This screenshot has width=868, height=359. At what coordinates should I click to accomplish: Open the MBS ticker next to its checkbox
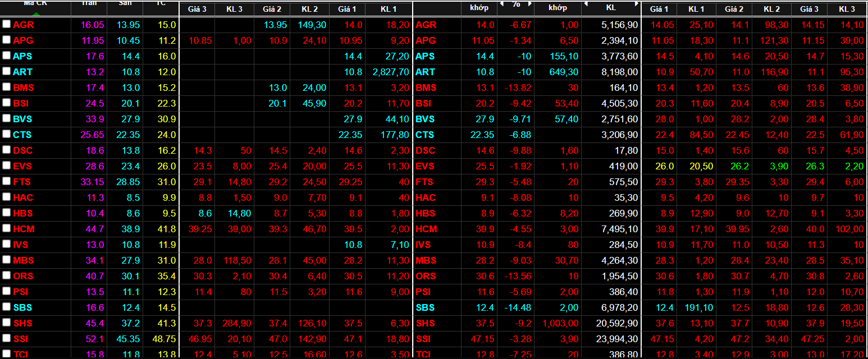(24, 260)
